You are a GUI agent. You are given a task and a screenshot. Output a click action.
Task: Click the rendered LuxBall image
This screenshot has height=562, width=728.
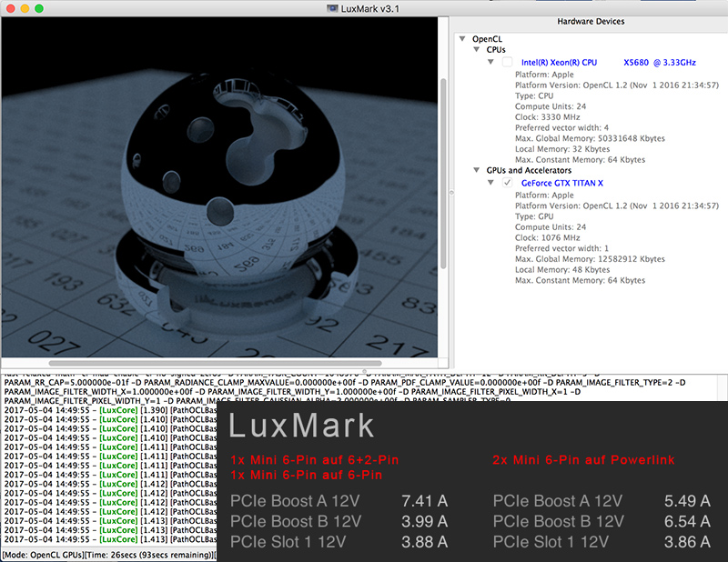[x=219, y=187]
